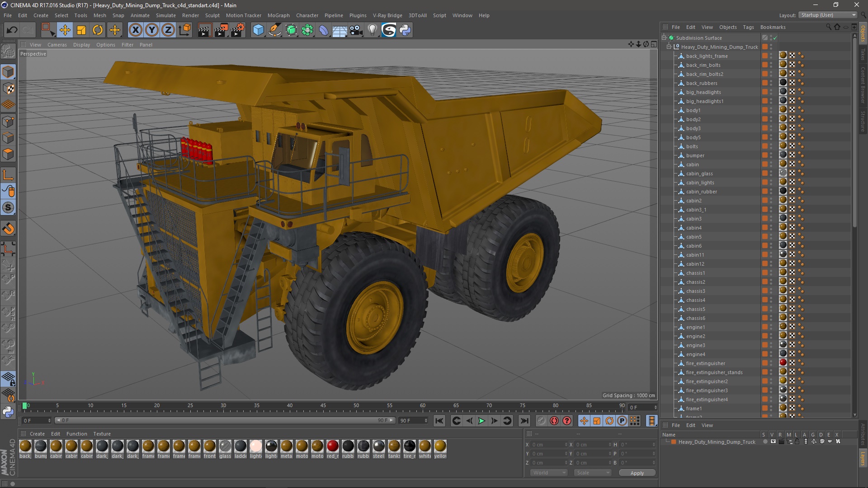868x488 pixels.
Task: Select the Polygons mode icon
Action: click(8, 155)
